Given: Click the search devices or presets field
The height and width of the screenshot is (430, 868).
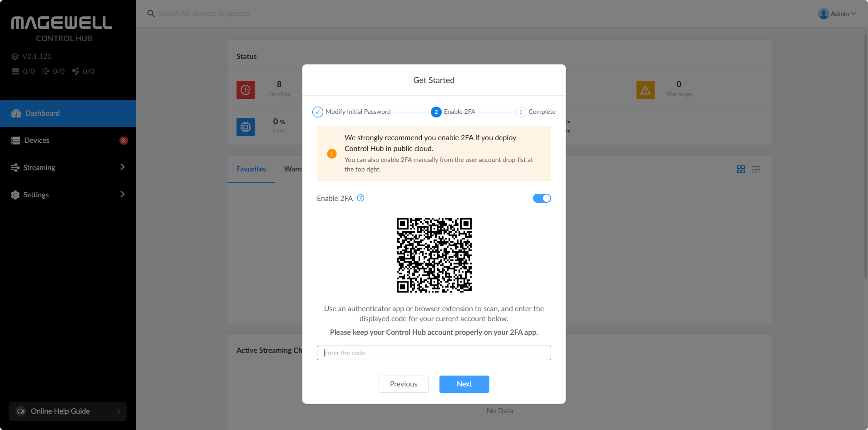Looking at the screenshot, I should pyautogui.click(x=204, y=14).
